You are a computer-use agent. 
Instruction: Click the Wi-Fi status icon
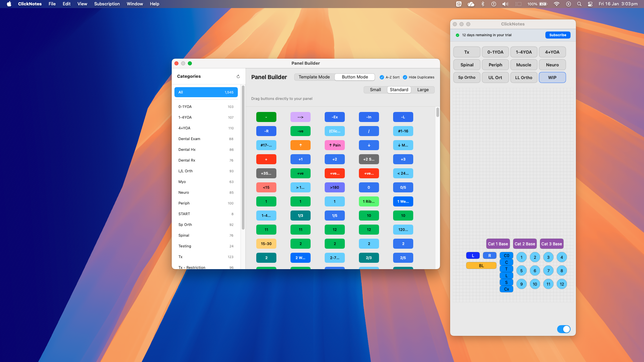[x=556, y=4]
